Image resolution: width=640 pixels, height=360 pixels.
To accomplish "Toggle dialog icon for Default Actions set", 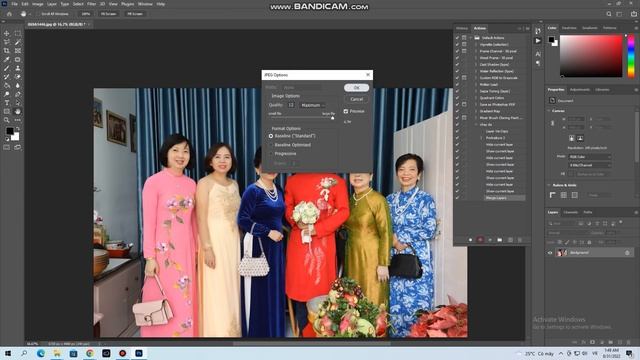I will point(464,38).
